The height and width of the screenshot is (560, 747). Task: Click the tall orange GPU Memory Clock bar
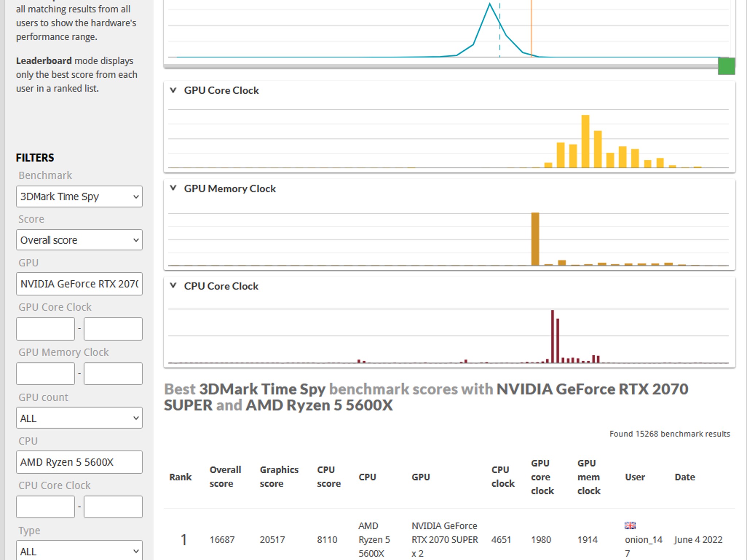[x=535, y=239]
